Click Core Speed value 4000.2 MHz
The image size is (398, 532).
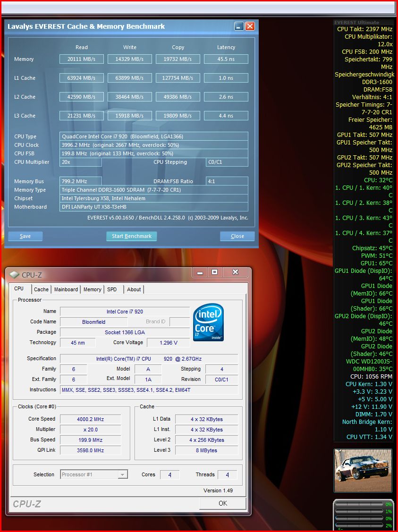click(90, 419)
